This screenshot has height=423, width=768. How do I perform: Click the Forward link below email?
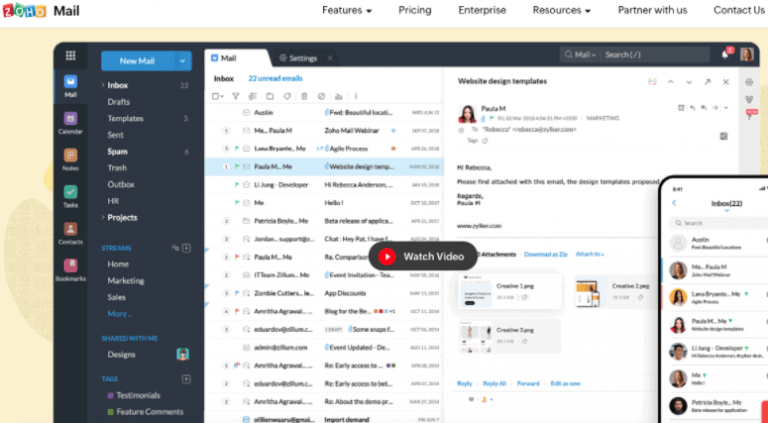pyautogui.click(x=528, y=383)
